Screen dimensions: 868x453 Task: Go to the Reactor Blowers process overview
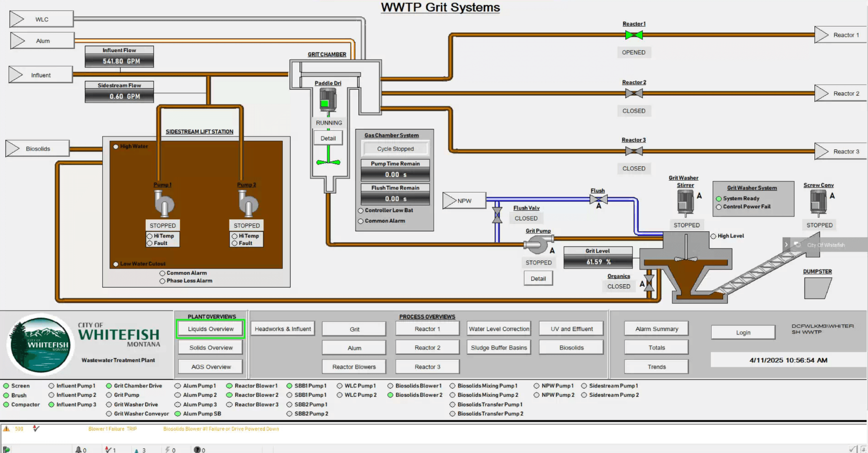(x=354, y=367)
